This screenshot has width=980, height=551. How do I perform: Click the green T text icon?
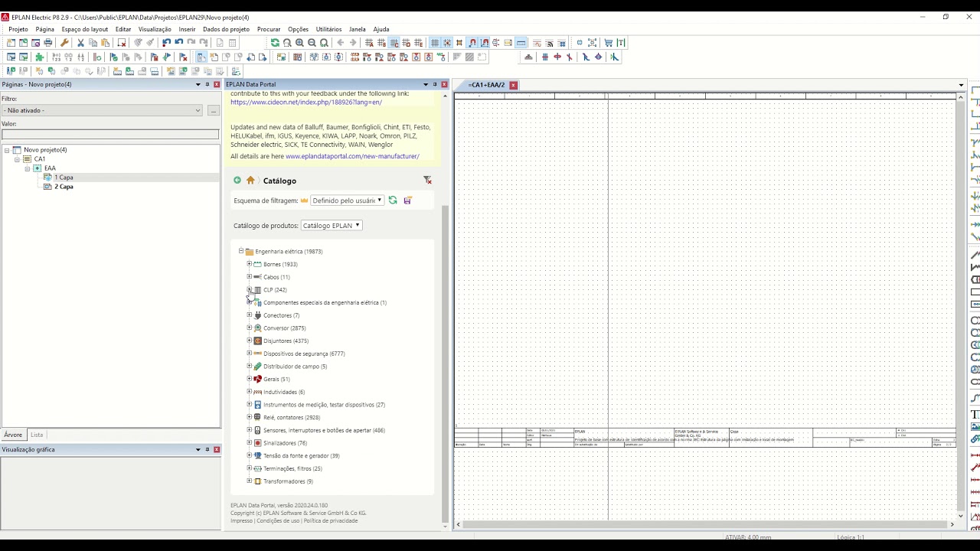point(621,43)
